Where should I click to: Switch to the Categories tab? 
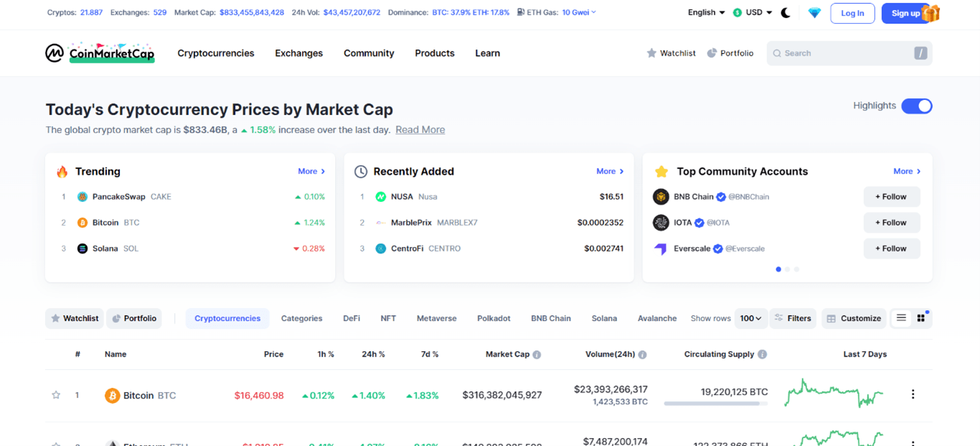[x=301, y=318]
